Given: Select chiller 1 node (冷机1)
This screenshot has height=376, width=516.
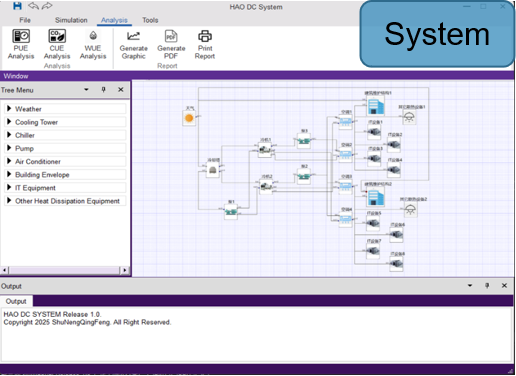Looking at the screenshot, I should (x=265, y=150).
